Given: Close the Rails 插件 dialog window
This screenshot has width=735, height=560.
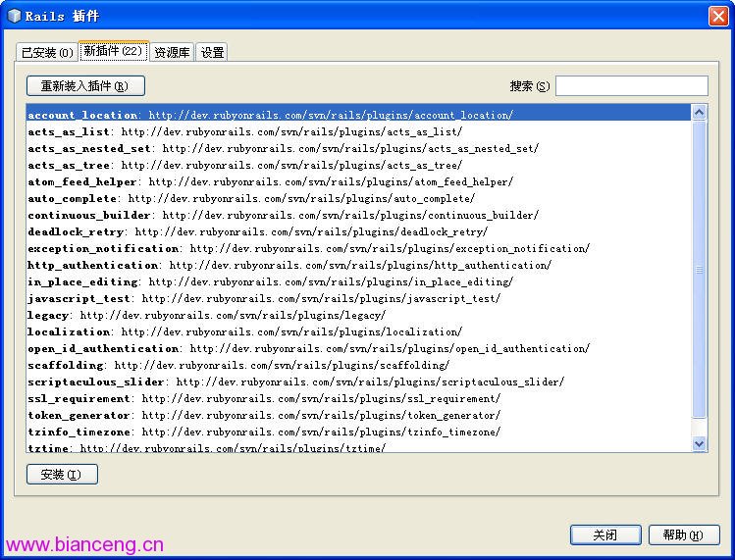Looking at the screenshot, I should coord(718,16).
